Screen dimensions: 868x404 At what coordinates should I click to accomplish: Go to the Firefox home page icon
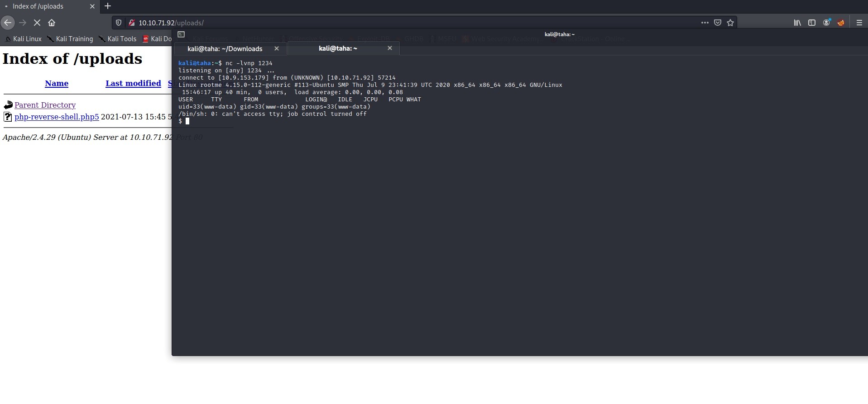(x=52, y=23)
